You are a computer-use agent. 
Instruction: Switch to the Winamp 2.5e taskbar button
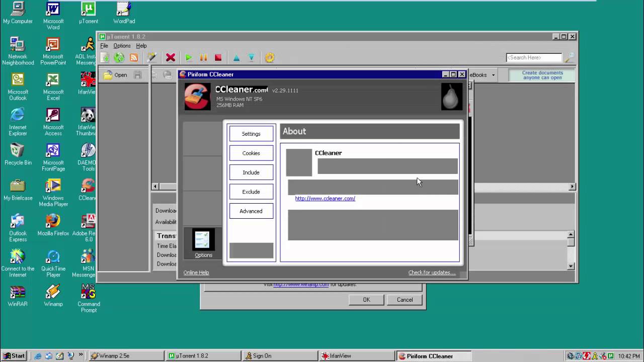pyautogui.click(x=125, y=356)
